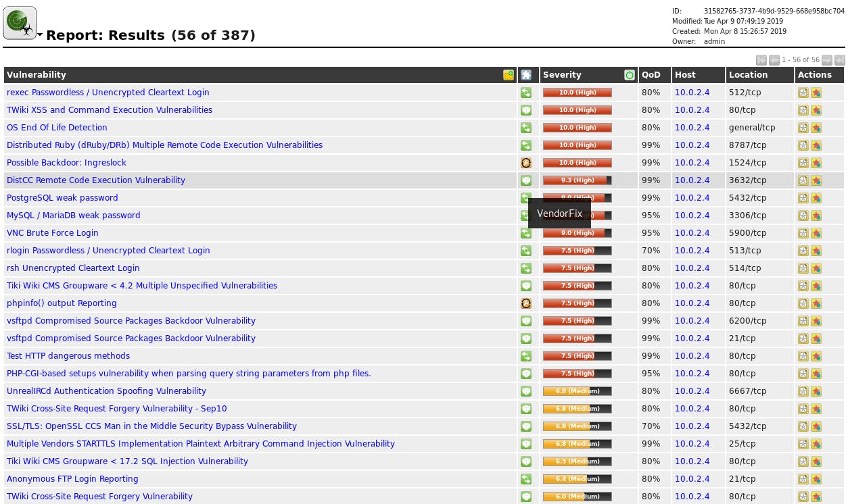The height and width of the screenshot is (504, 848).
Task: Click the 1 - 56 of 56 pagination text
Action: tap(801, 60)
